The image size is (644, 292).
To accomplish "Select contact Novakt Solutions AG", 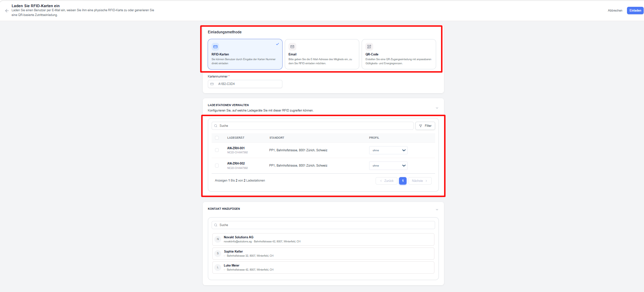I will [x=323, y=239].
